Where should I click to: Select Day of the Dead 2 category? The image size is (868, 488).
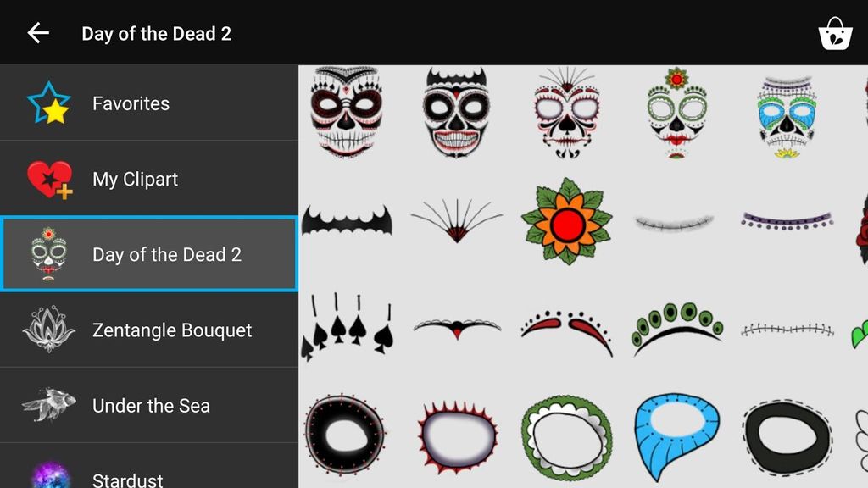[149, 254]
